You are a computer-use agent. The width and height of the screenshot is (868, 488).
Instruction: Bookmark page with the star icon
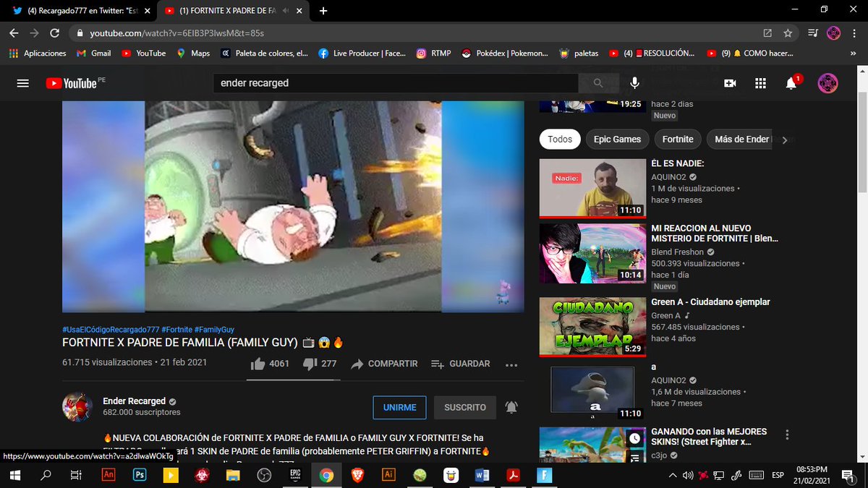(788, 33)
